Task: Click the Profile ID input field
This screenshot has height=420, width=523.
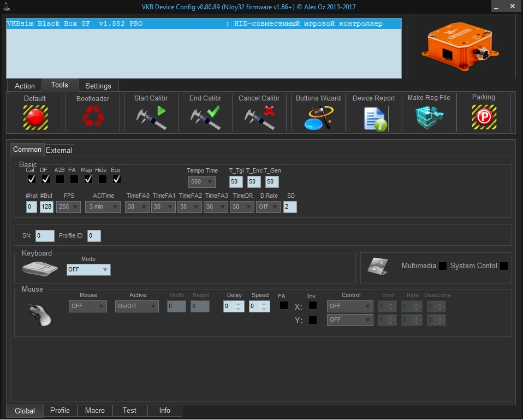Action: pos(94,236)
